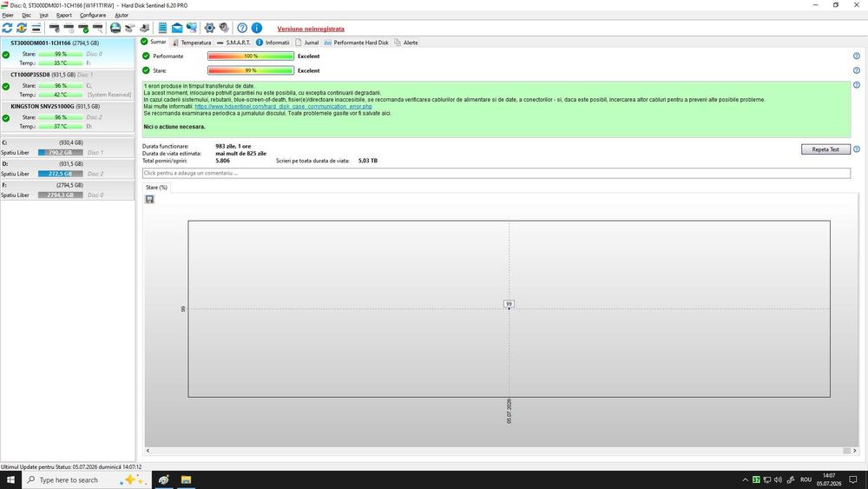Click the email envelope toolbar icon
The width and height of the screenshot is (868, 489).
point(177,28)
